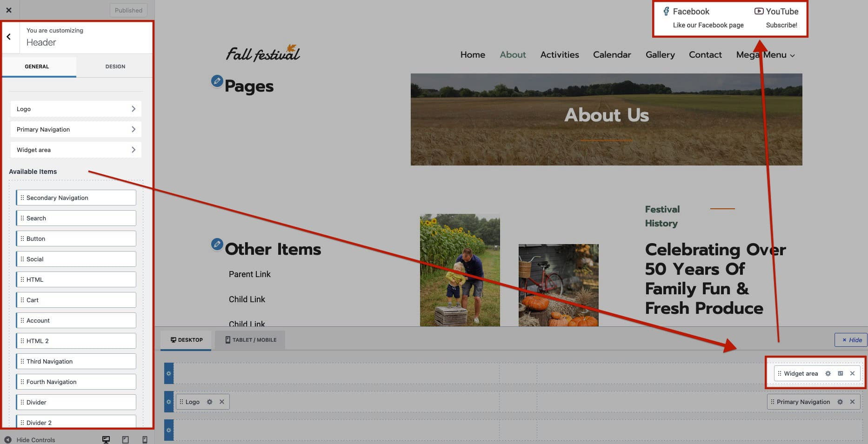Choose the Cart available item
The width and height of the screenshot is (868, 444).
point(76,300)
